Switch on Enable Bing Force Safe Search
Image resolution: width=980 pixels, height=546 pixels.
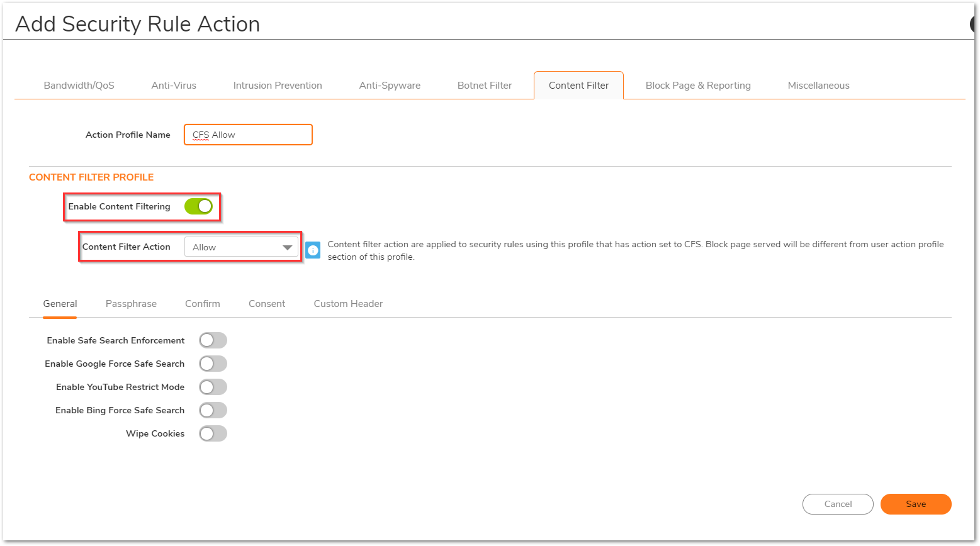pos(213,410)
